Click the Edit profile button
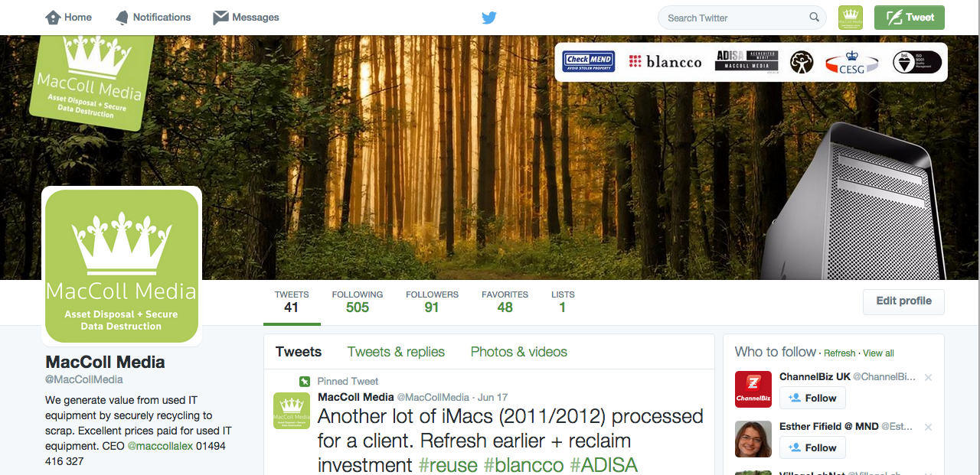The image size is (980, 475). 903,301
